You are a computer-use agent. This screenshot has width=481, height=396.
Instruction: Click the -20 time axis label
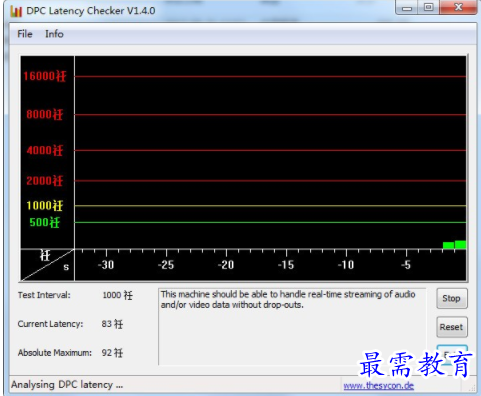coord(226,265)
